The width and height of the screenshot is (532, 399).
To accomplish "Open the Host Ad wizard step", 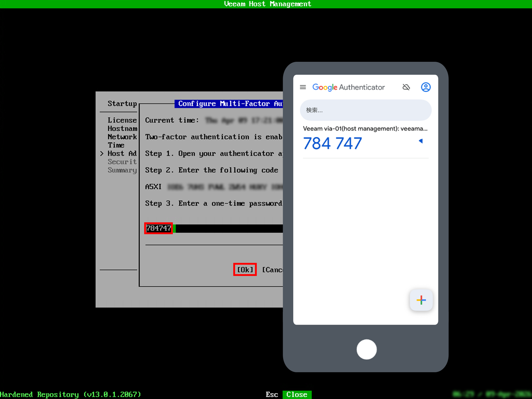I will coord(122,153).
